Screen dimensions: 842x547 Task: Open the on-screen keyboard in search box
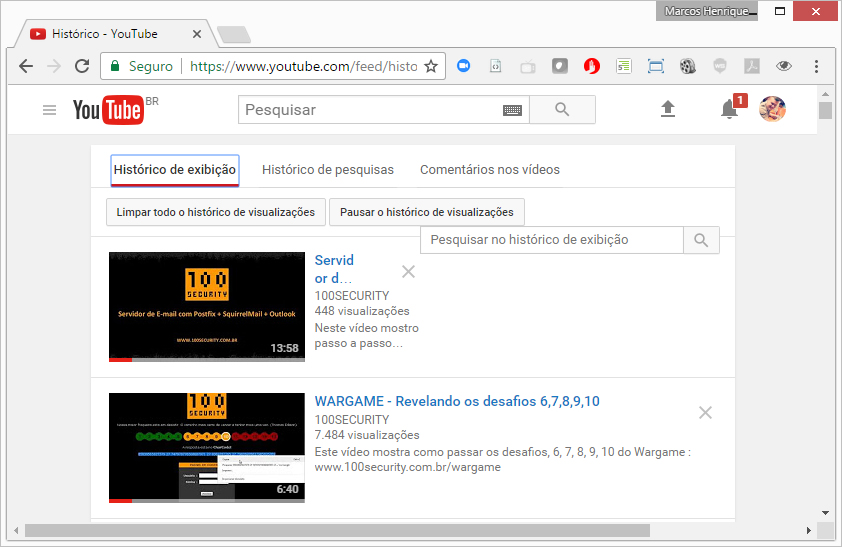512,110
